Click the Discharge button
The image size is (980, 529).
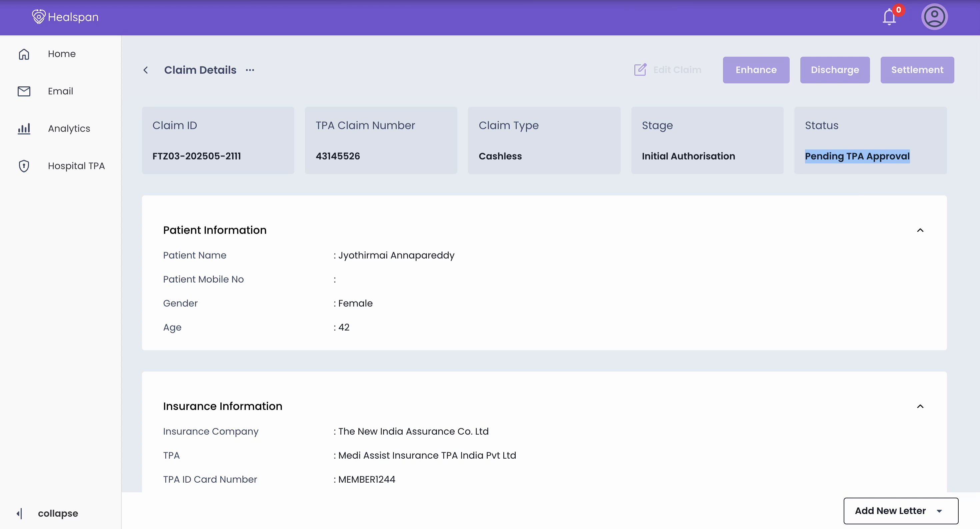pos(835,70)
